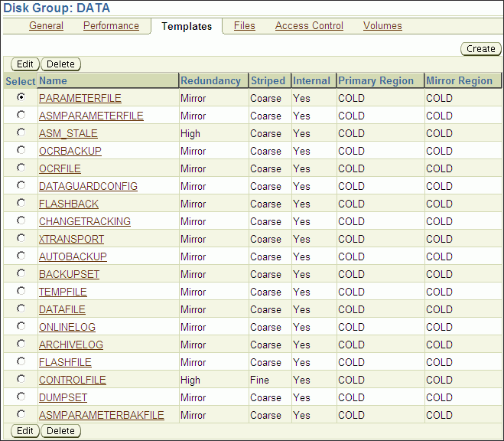The height and width of the screenshot is (441, 504).
Task: Open the Access Control tab
Action: point(309,26)
